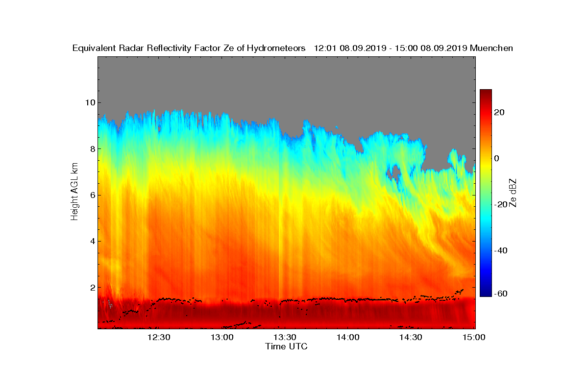Click the colorbar tick label 0
Image resolution: width=588 pixels, height=392 pixels.
(x=497, y=158)
